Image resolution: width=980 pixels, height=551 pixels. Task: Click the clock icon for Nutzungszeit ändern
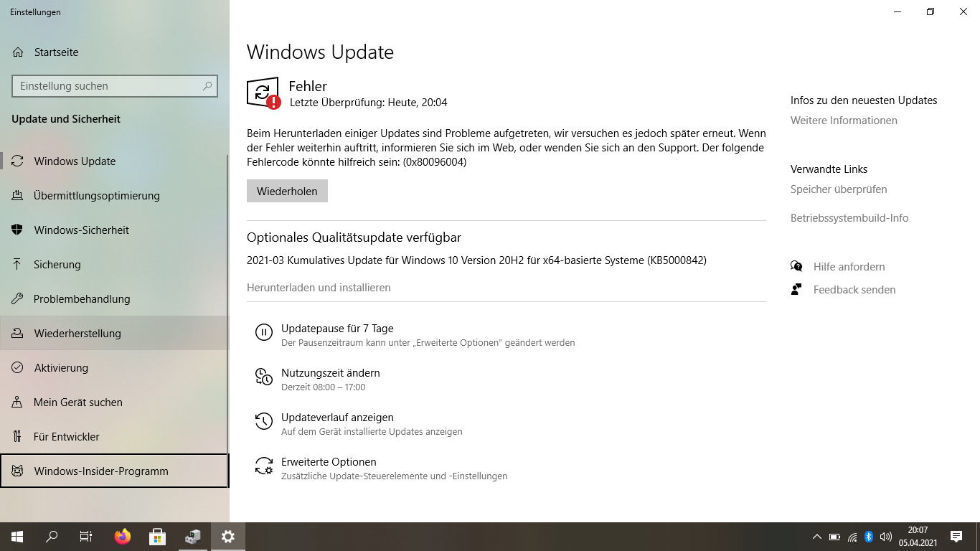(x=264, y=377)
